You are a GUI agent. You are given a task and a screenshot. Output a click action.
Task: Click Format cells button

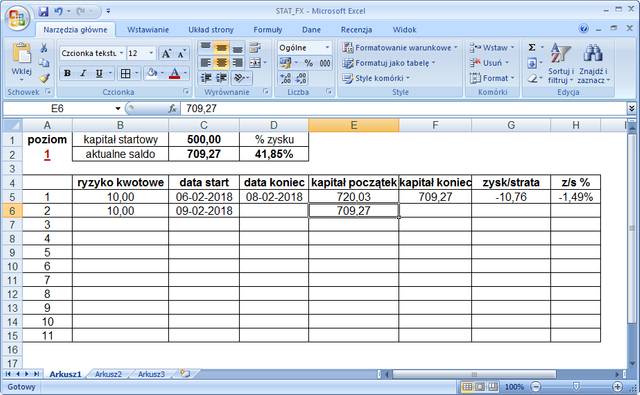click(x=492, y=78)
